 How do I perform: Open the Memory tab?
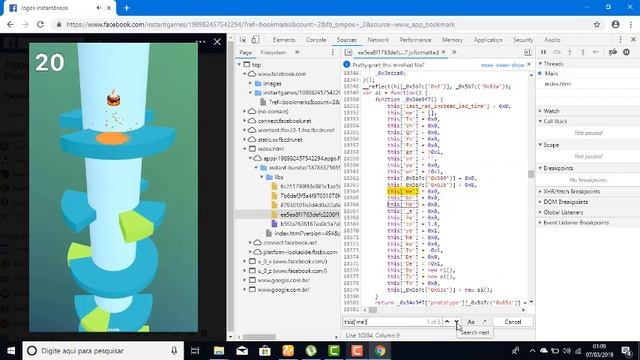(x=452, y=40)
